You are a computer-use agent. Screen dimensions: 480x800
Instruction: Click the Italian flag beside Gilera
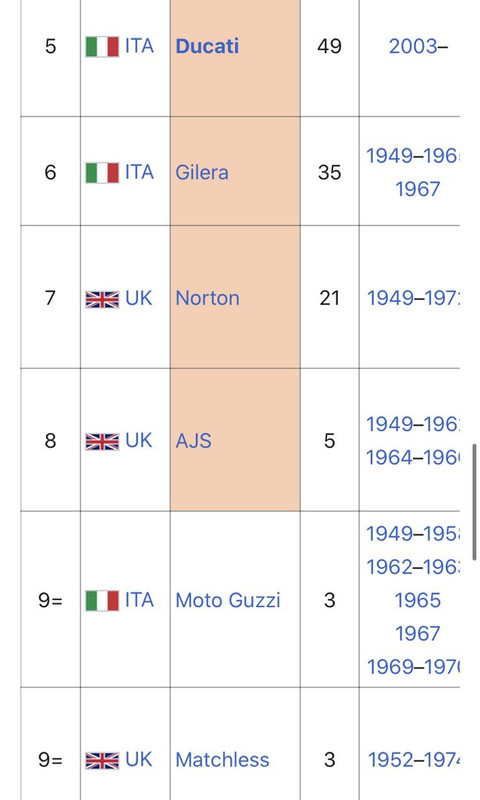point(102,172)
